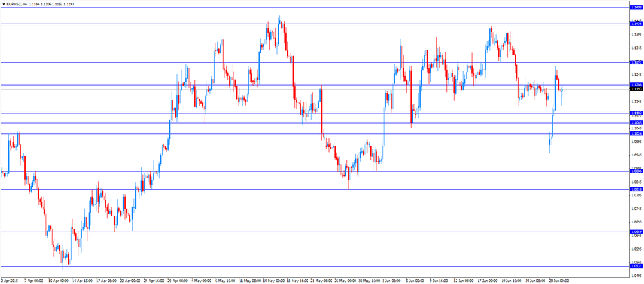Click the 18 May 16:00 time label
The width and height of the screenshot is (644, 284).
(x=297, y=281)
